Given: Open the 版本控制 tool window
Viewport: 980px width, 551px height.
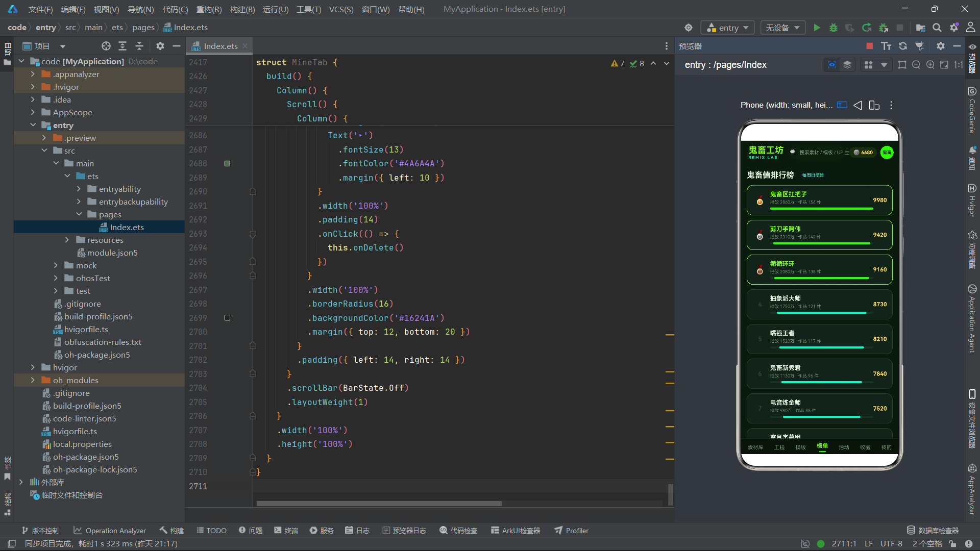Looking at the screenshot, I should click(x=40, y=531).
